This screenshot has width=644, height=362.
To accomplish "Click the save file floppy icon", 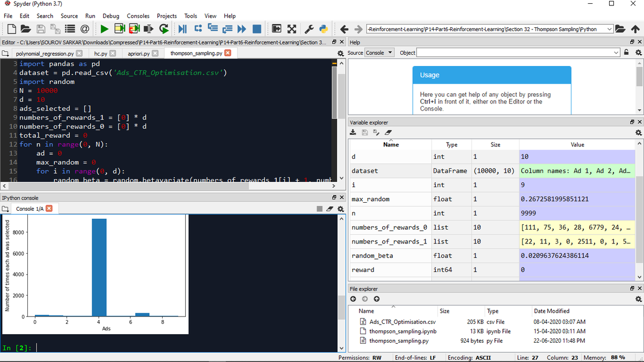I will pos(41,29).
